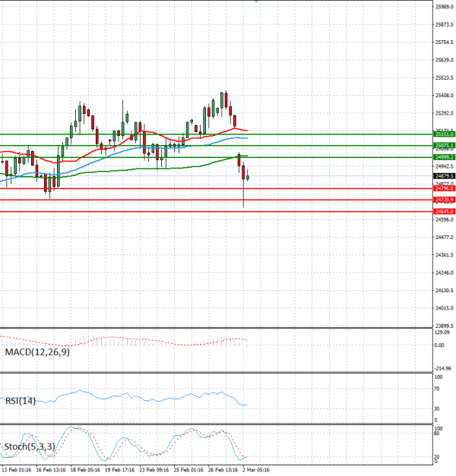
Task: Click the 13 Feb 01:16 time axis label
Action: pyautogui.click(x=15, y=471)
